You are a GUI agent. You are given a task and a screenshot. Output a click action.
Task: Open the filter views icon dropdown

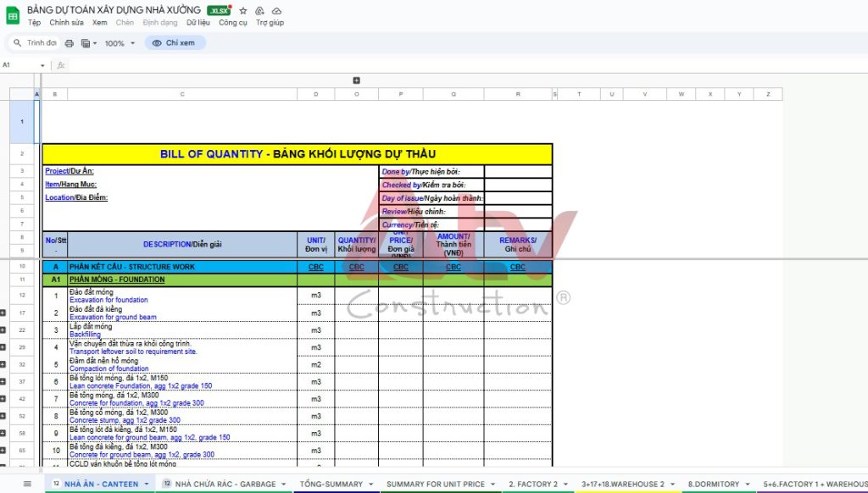pos(88,43)
